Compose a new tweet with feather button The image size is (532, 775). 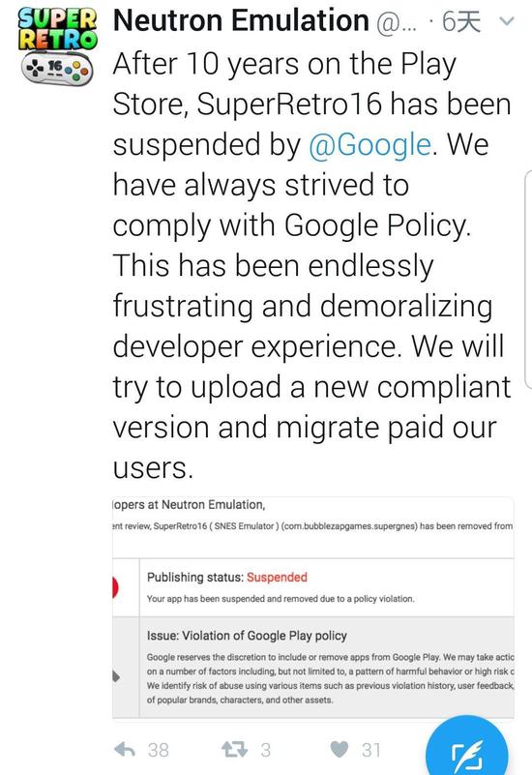pyautogui.click(x=467, y=748)
